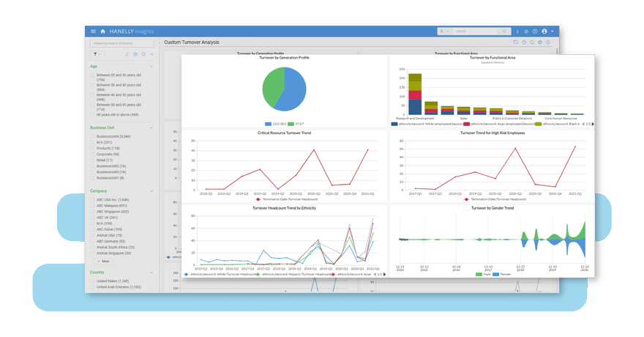
Task: Open dashboard settings gear icon below header
Action: (x=540, y=42)
